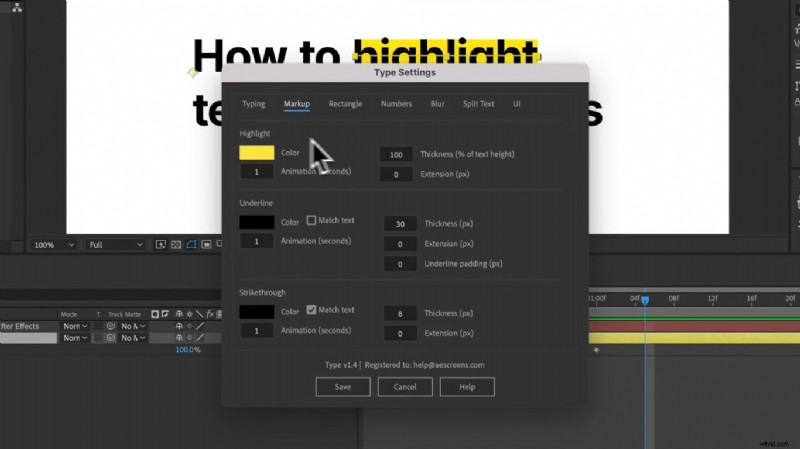Toggle the transparency grid checkerboard icon

(176, 245)
